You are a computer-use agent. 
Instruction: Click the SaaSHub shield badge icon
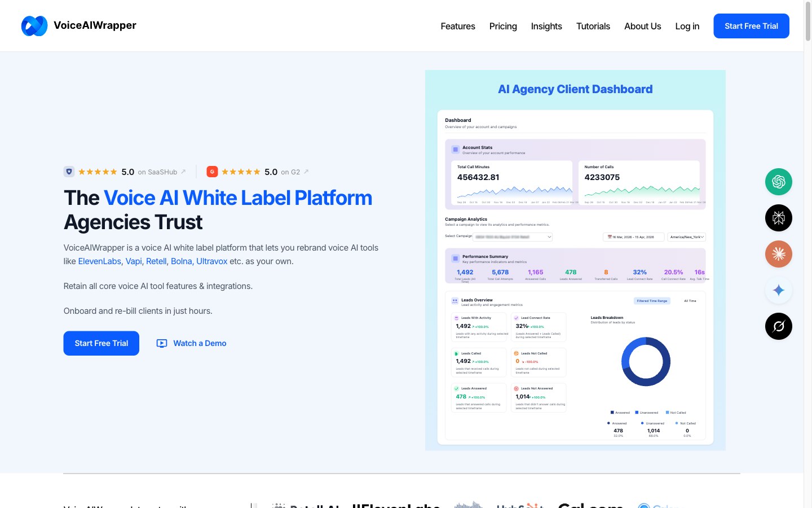[69, 172]
